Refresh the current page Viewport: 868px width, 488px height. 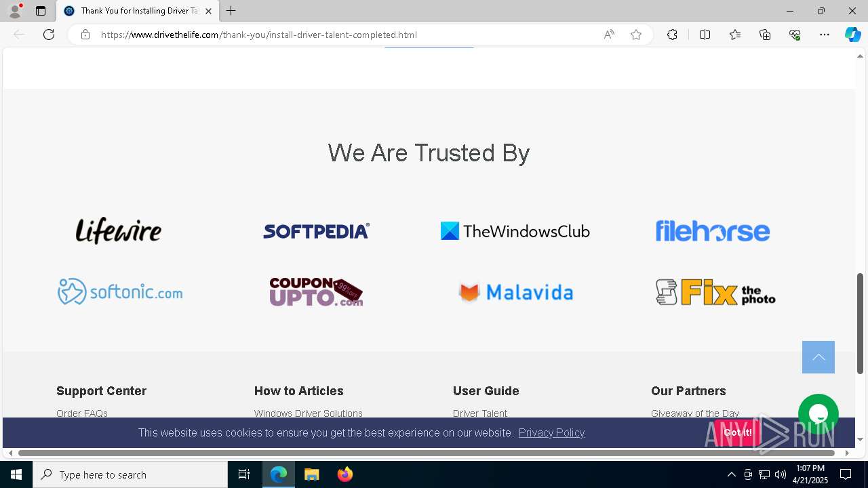(x=49, y=35)
